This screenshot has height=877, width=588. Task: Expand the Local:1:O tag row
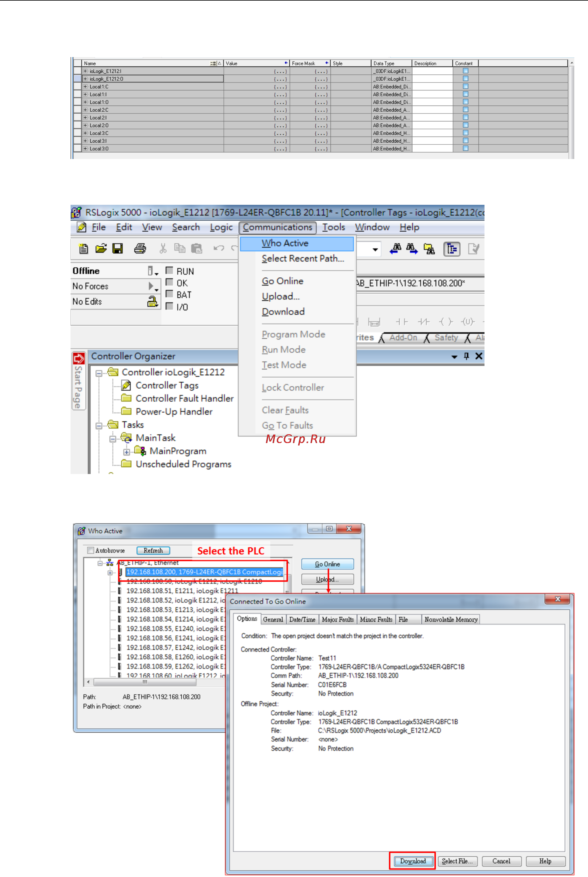(85, 102)
